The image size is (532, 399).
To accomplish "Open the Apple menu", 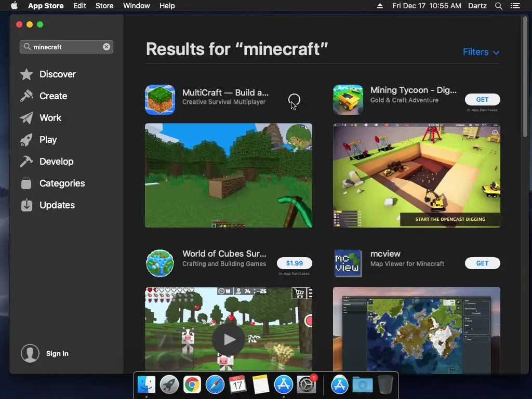I will (x=14, y=6).
